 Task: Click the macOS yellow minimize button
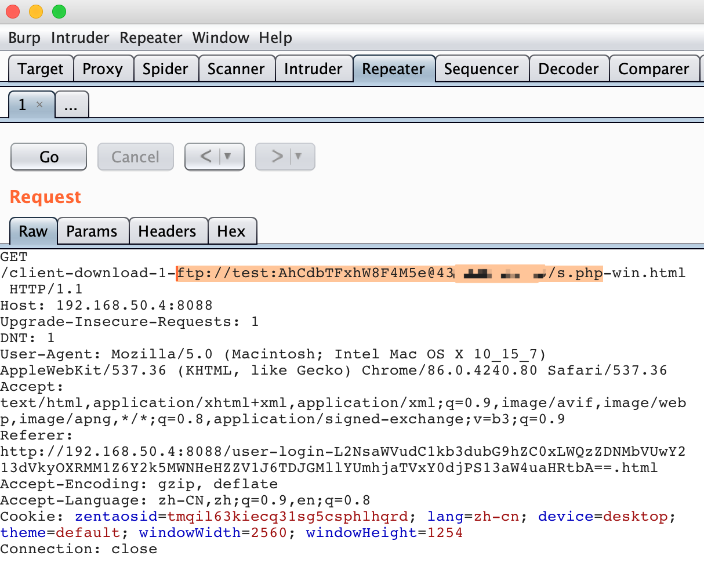coord(36,11)
